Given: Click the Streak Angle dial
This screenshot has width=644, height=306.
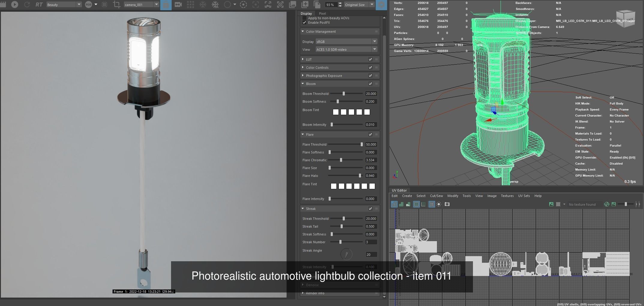Looking at the screenshot, I should [346, 254].
